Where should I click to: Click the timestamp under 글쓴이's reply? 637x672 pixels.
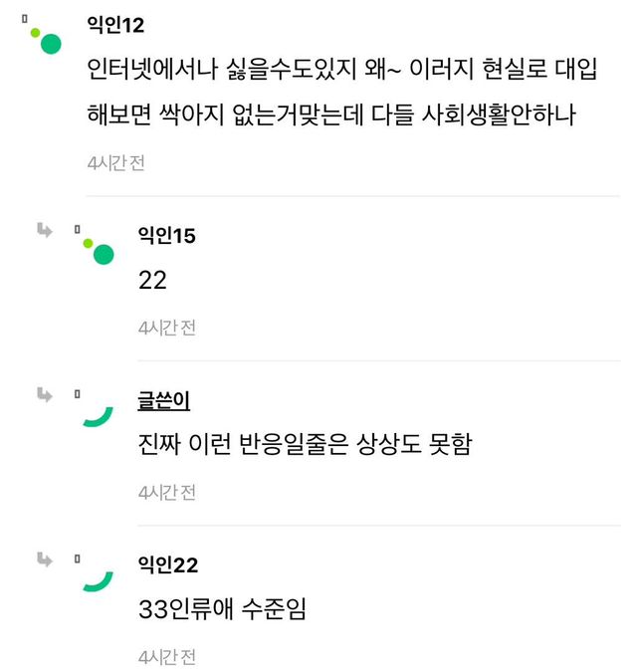click(x=167, y=492)
